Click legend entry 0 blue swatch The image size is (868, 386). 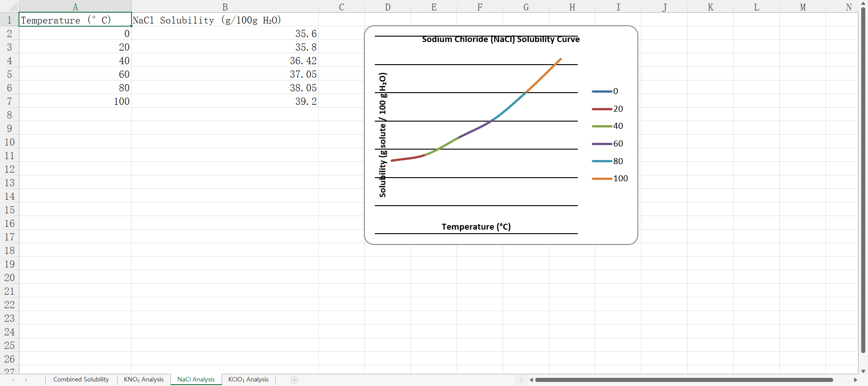coord(602,91)
